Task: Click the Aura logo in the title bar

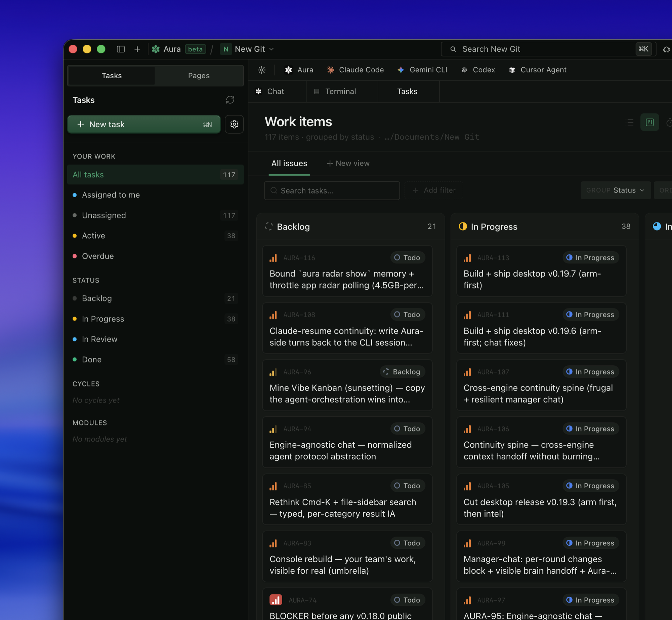Action: 156,49
